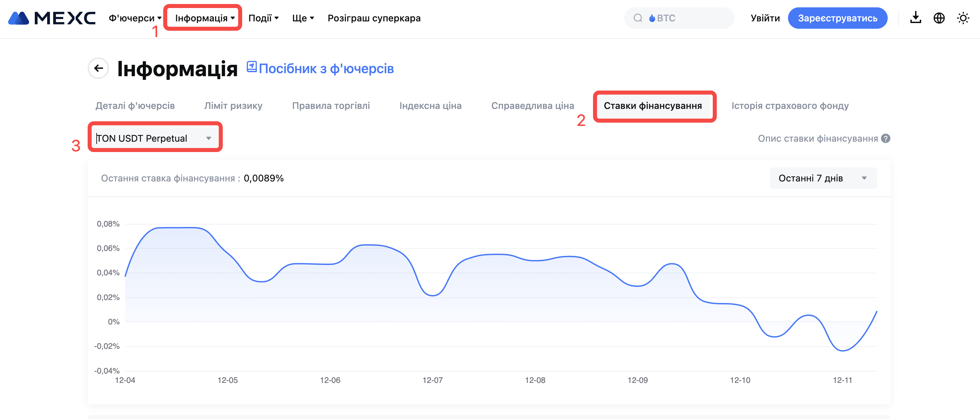Switch to Ставки фінансування tab
Image resolution: width=980 pixels, height=419 pixels.
[x=653, y=106]
